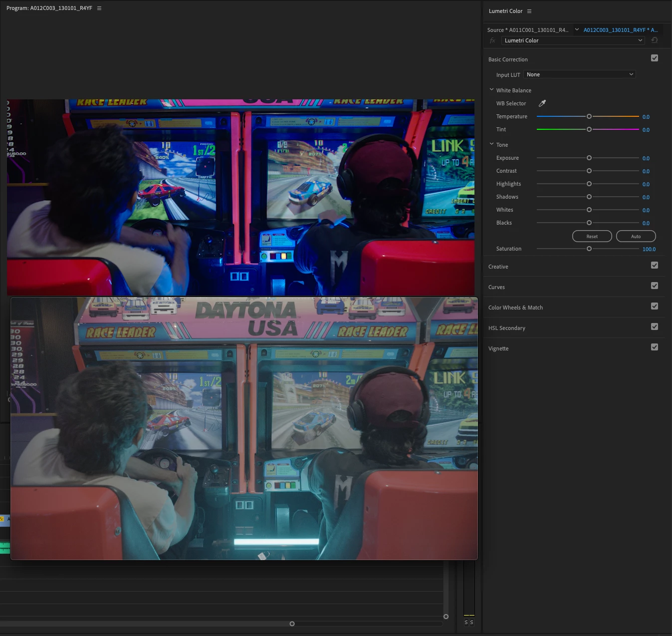Expand the HSL Secondary section
Viewport: 672px width, 636px height.
tap(506, 328)
